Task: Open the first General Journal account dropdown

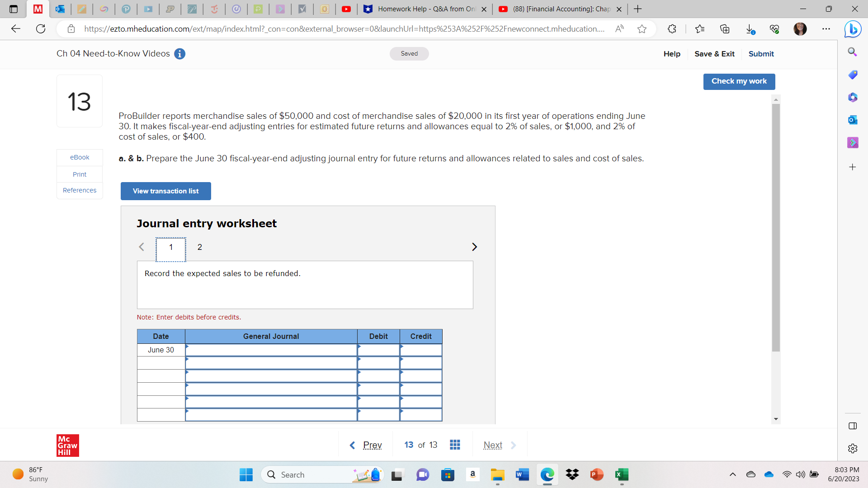Action: pyautogui.click(x=271, y=350)
